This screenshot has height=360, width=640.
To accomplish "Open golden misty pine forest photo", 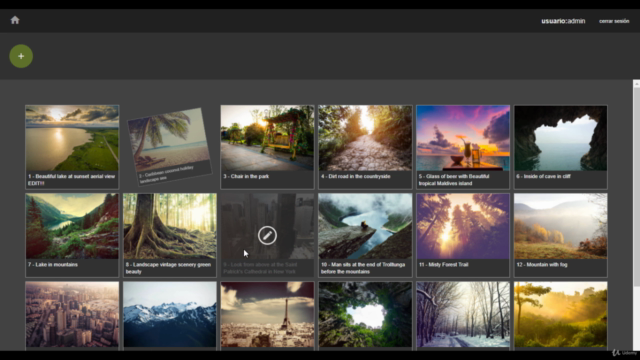I will click(560, 315).
